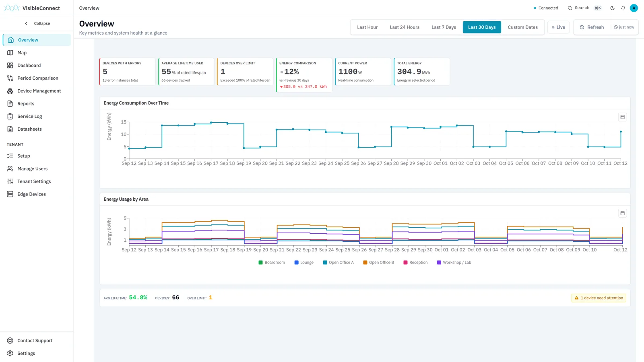Viewport: 644px width, 362px height.
Task: Select the Last Hour tab
Action: coord(367,27)
